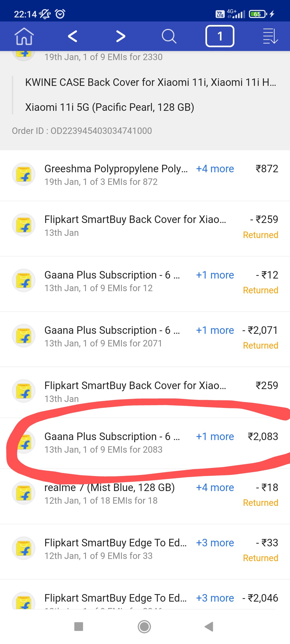Expand +3 more on ₹33 Edge order
Viewport: 290px width, 644px height.
click(215, 543)
